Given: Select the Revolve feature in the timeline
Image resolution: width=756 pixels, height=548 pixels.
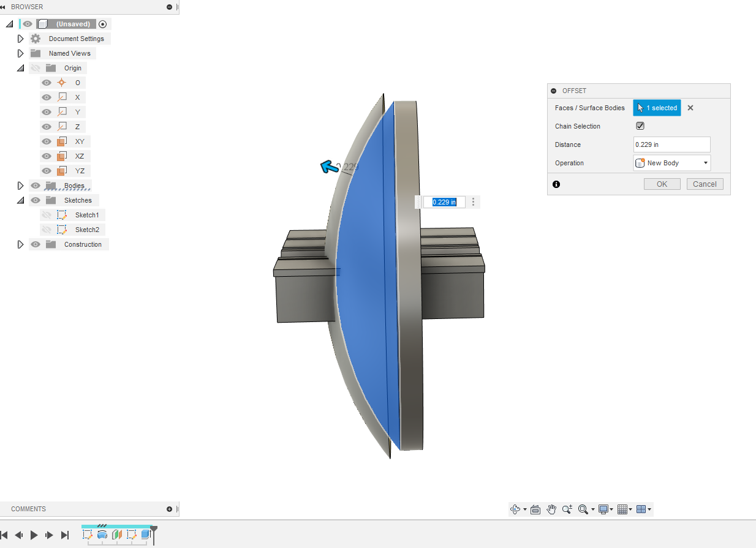Looking at the screenshot, I should coord(102,535).
